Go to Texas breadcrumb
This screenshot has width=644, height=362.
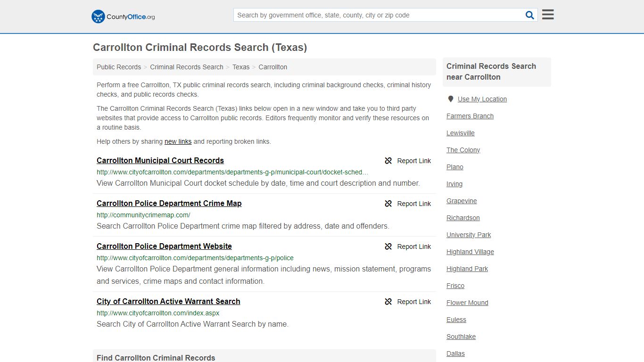coord(241,67)
